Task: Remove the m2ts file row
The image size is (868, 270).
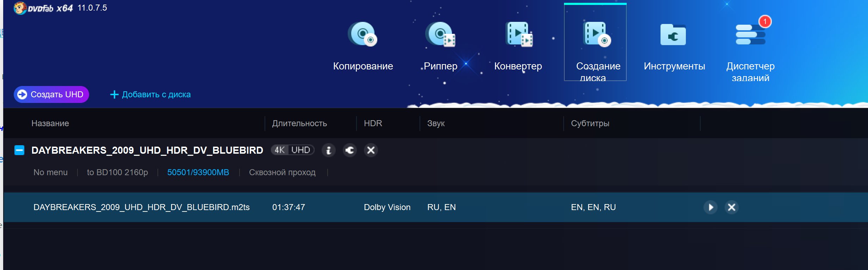Action: tap(732, 207)
